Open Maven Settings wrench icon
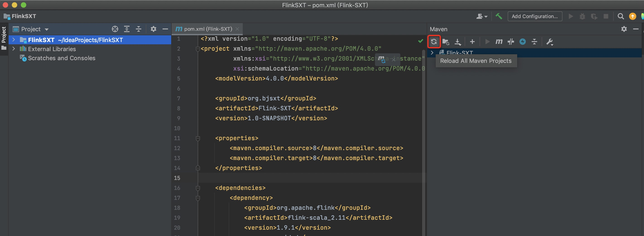This screenshot has width=644, height=236. tap(550, 42)
